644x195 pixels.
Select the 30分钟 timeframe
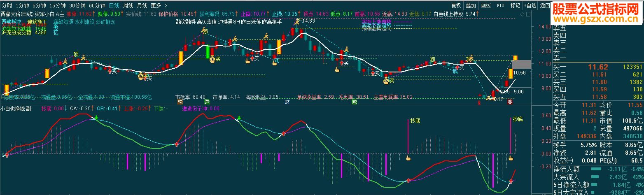point(77,5)
